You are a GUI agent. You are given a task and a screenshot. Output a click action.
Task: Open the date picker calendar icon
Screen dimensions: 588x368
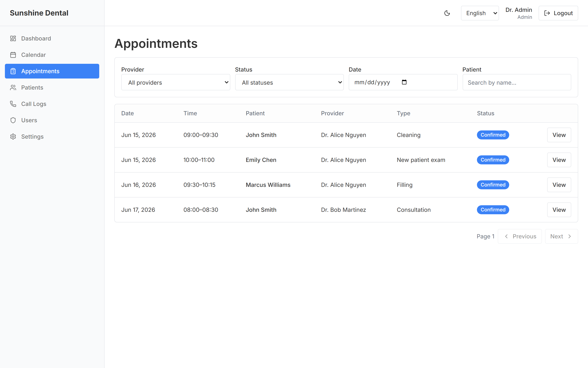[x=404, y=82]
